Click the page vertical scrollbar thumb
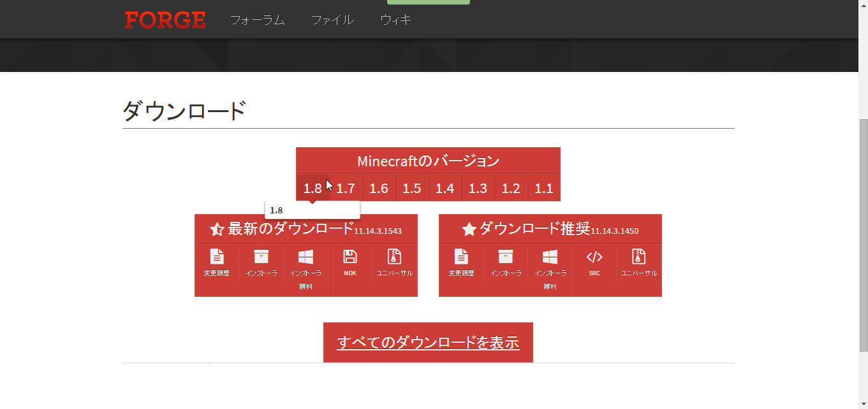868x409 pixels. pos(864,234)
